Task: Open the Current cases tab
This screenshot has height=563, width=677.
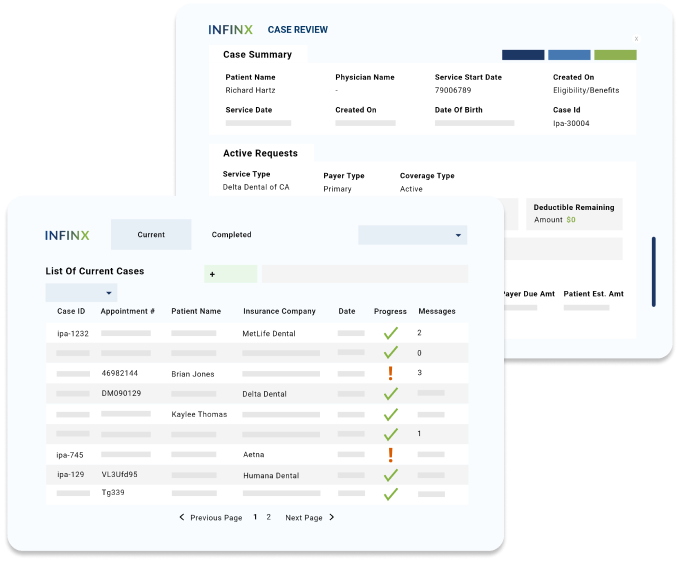Action: pos(151,234)
